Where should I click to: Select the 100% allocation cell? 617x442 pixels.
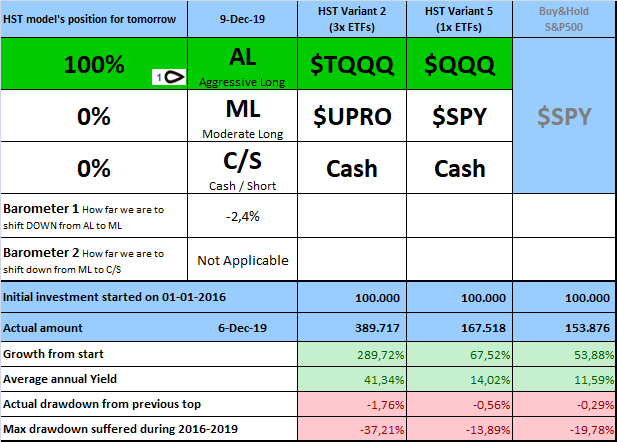[x=94, y=64]
